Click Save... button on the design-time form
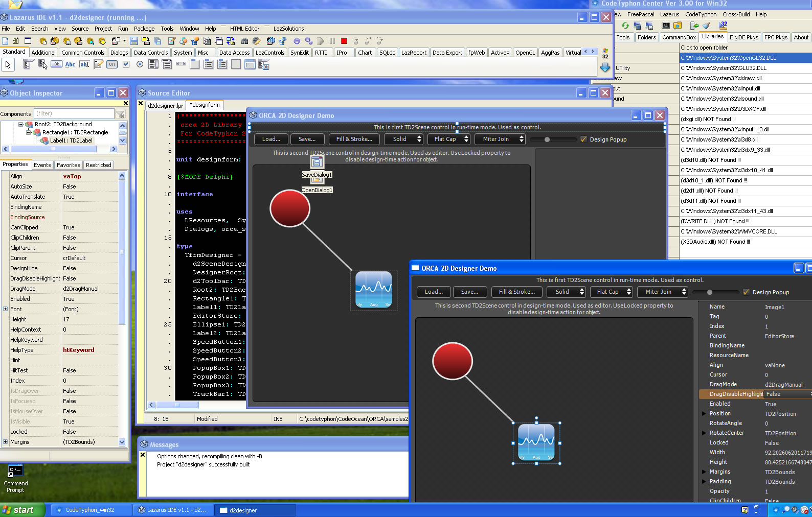812x517 pixels. [307, 139]
